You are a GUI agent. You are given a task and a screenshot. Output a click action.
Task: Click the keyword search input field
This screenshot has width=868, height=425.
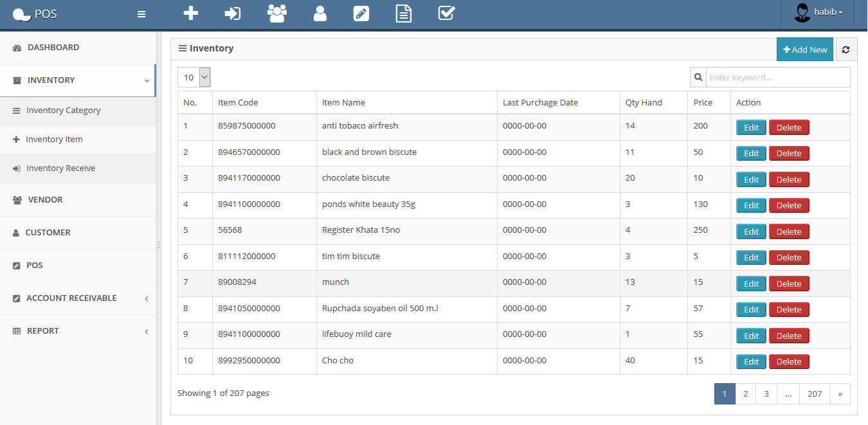(778, 77)
